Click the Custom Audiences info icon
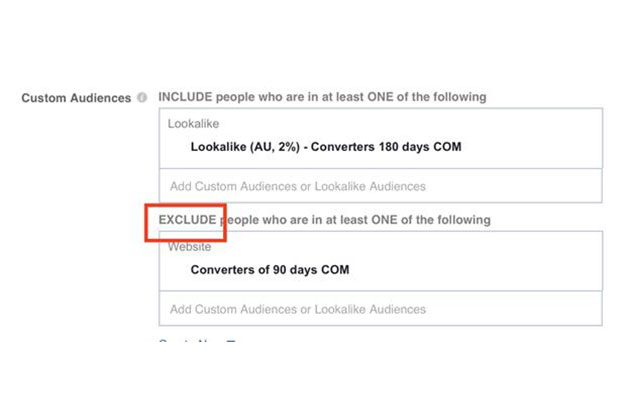This screenshot has width=630, height=420. point(142,97)
